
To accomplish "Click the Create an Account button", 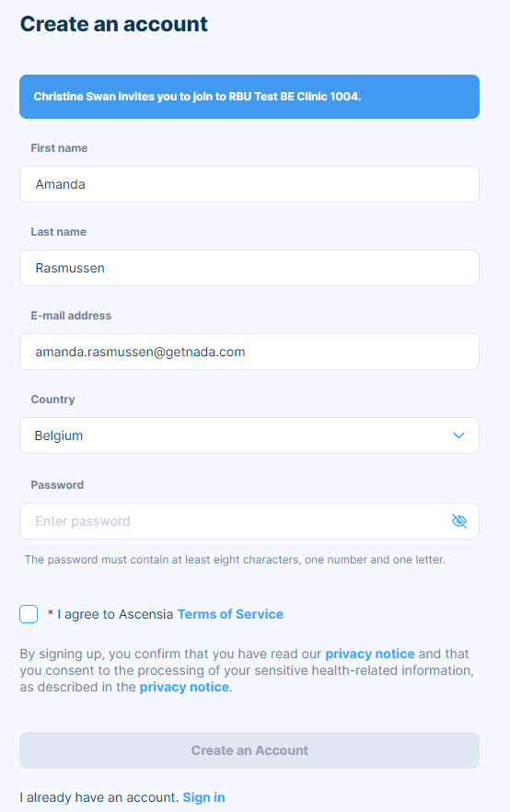I will pos(249,750).
